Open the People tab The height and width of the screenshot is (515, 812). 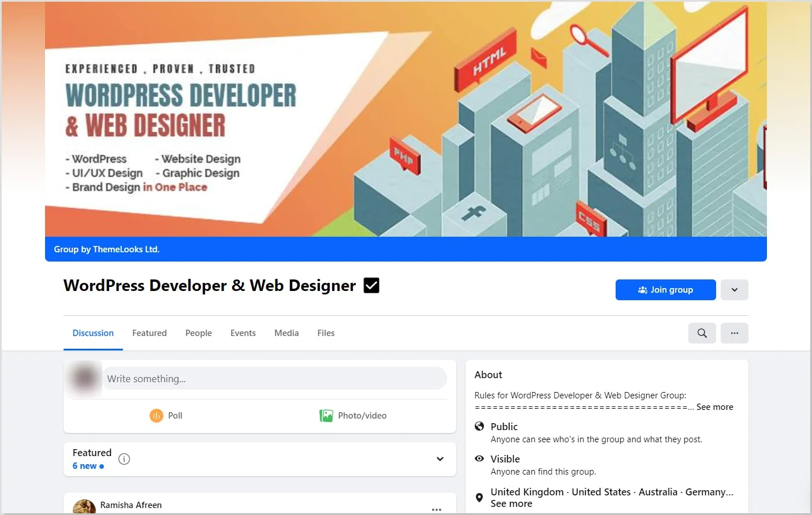199,333
